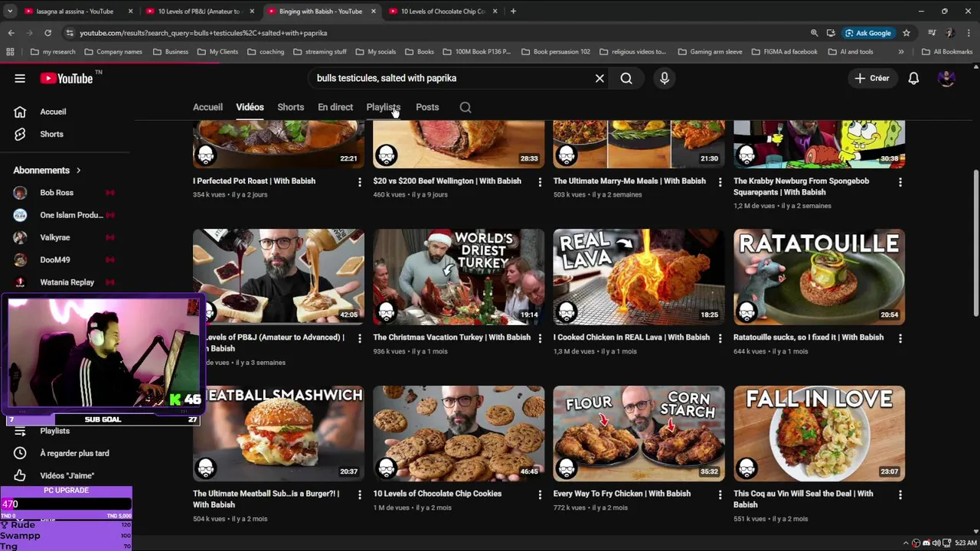Screen dimensions: 980x551
Task: Switch to the Accueil channel tab
Action: (207, 107)
